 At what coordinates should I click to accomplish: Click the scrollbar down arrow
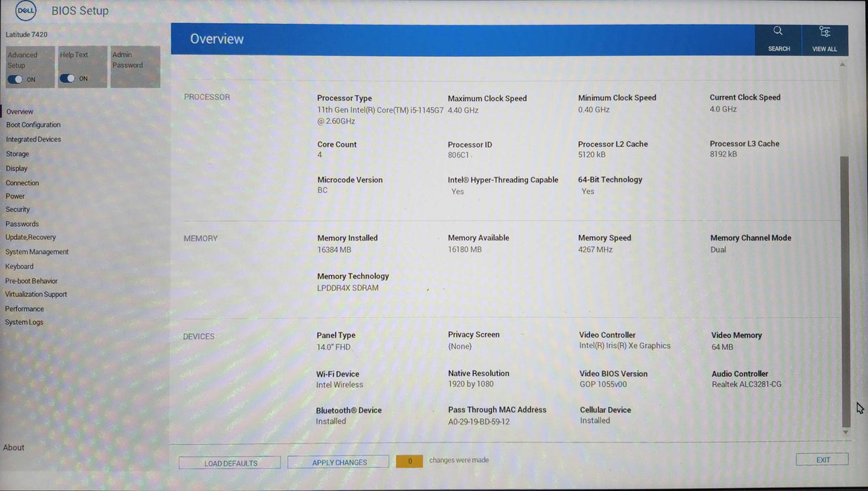tap(845, 432)
